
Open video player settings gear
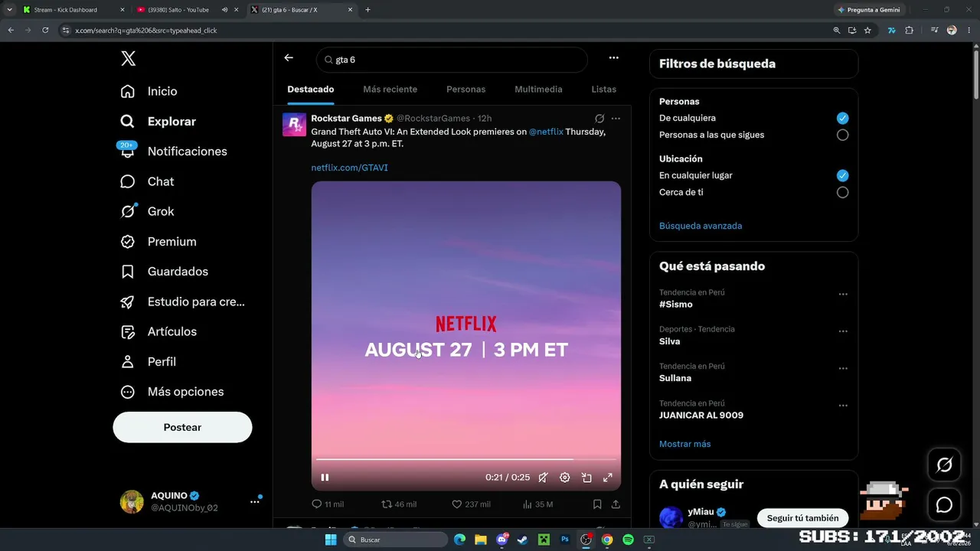[565, 478]
